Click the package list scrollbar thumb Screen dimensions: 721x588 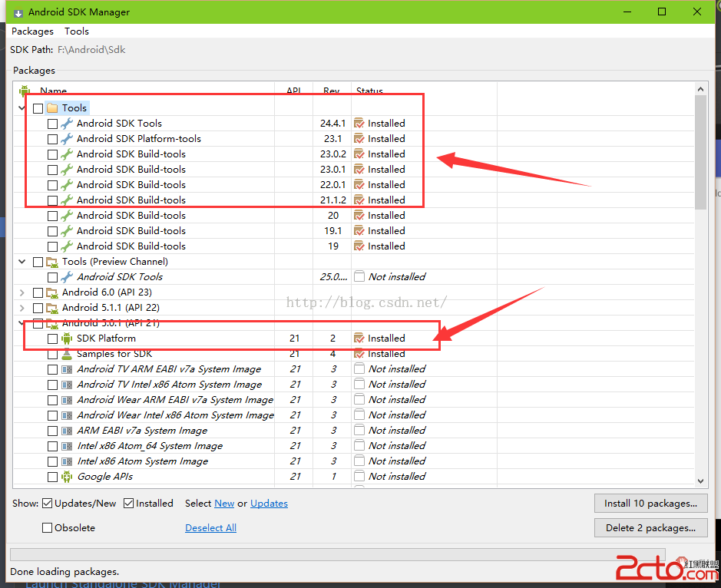(x=700, y=153)
